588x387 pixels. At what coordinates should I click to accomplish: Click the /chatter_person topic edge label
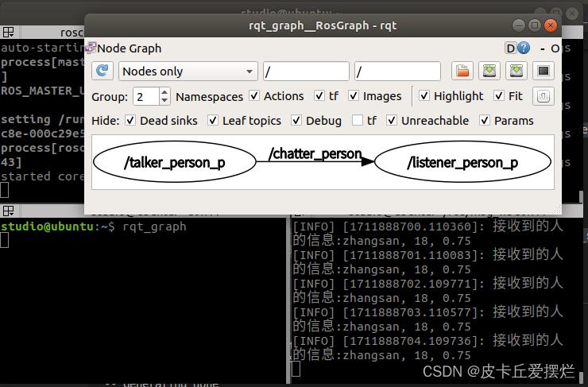[x=315, y=153]
